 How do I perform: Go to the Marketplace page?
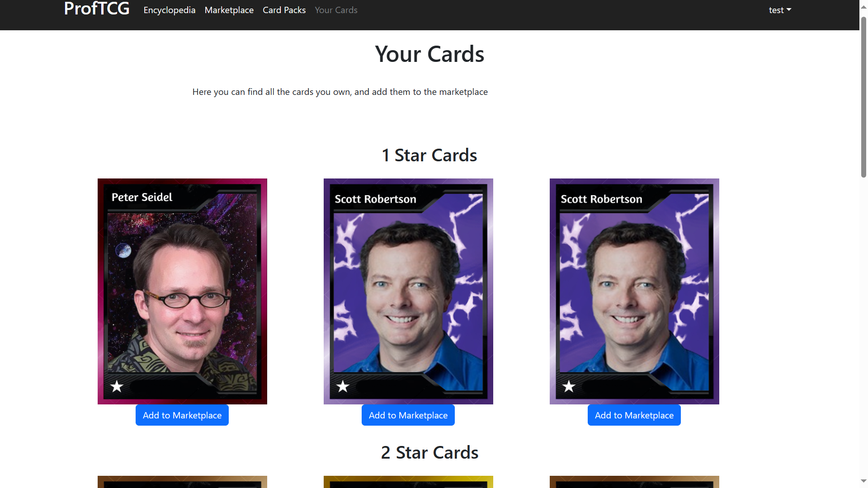(x=229, y=10)
